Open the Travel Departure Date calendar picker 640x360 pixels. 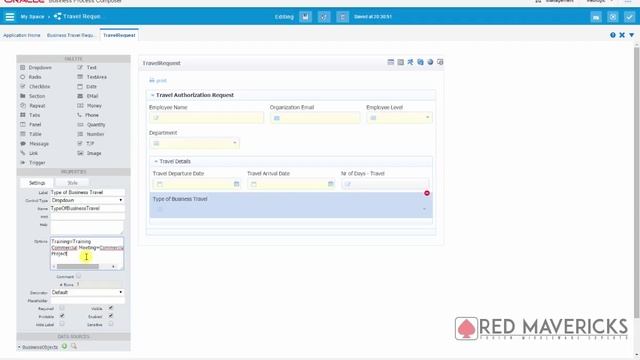click(x=236, y=184)
